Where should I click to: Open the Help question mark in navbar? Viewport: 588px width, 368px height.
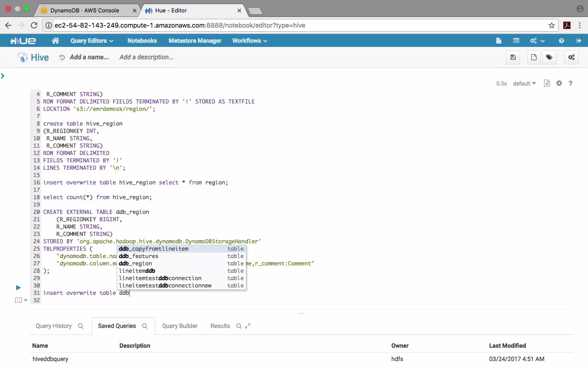pos(561,41)
